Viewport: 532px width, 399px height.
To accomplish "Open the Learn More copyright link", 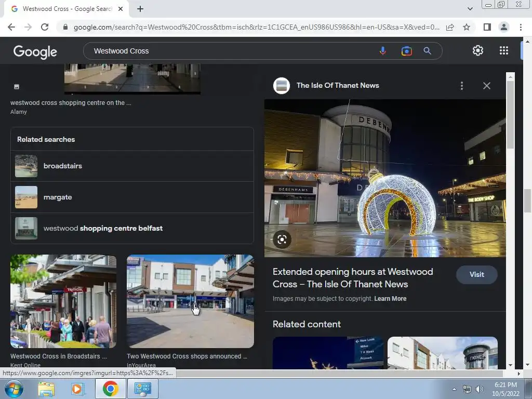I will [390, 299].
